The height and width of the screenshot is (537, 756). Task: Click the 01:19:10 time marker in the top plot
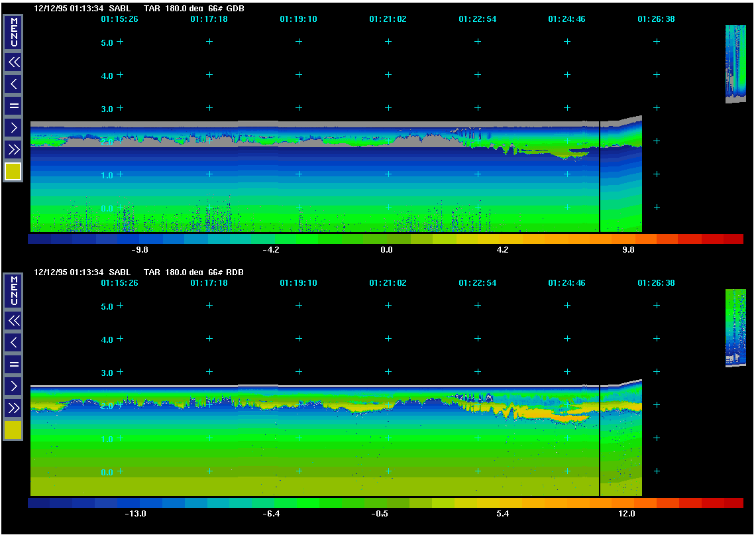(x=298, y=19)
